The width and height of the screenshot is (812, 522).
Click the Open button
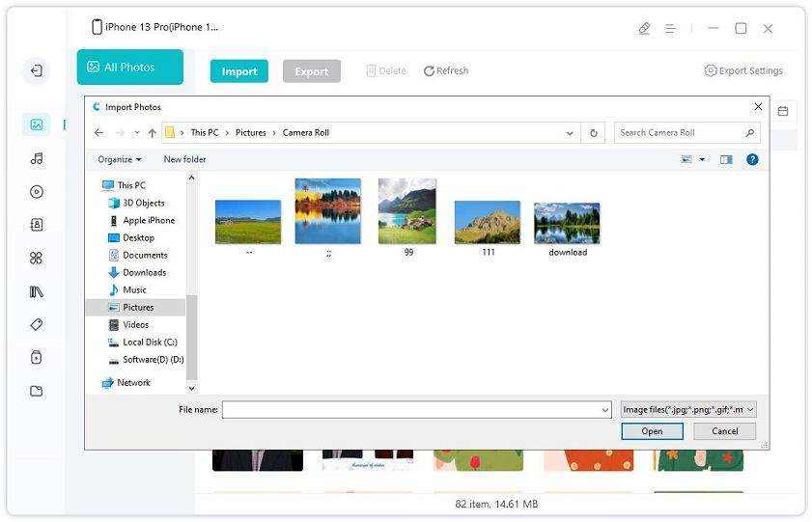coord(652,431)
